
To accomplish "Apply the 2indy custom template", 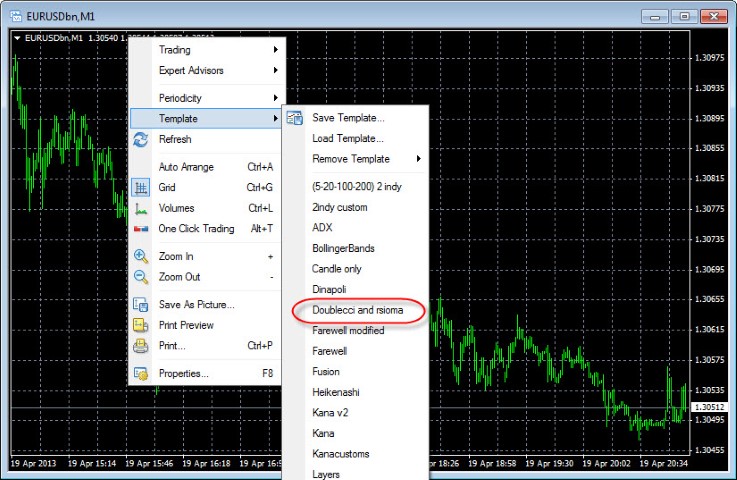I will coord(355,207).
